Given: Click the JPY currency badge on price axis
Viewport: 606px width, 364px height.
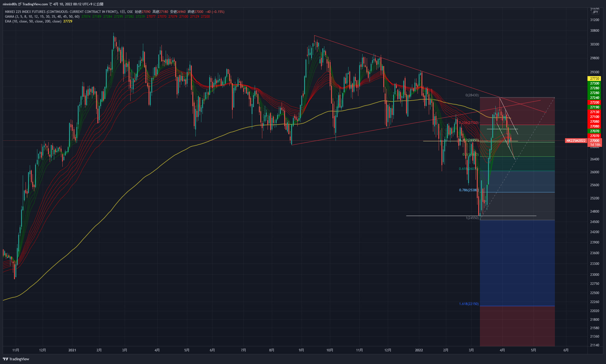Looking at the screenshot, I should (595, 12).
